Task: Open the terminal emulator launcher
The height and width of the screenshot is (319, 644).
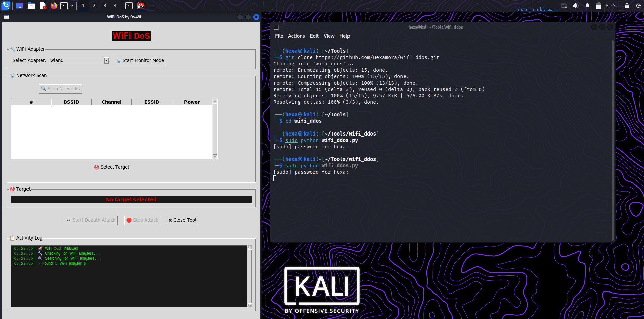Action: 64,6
